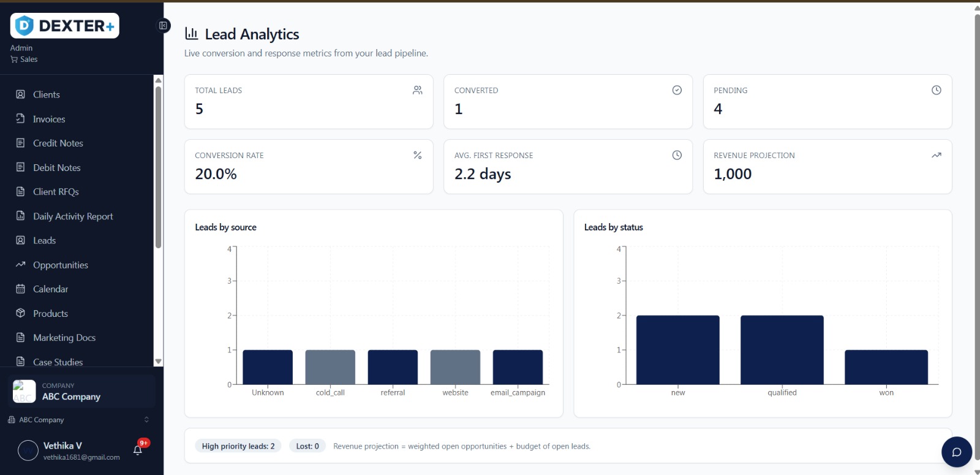The height and width of the screenshot is (475, 980).
Task: Open the Vethika V user profile
Action: click(x=69, y=450)
